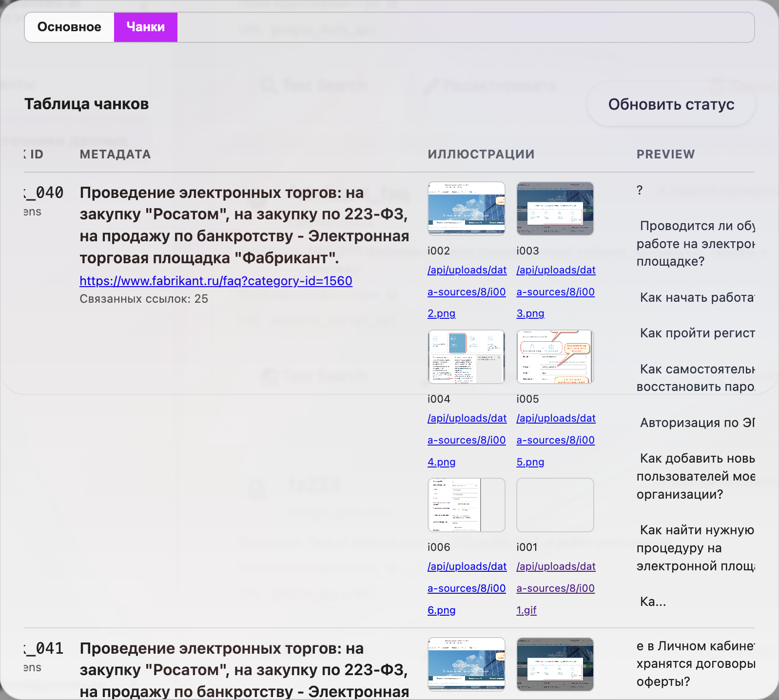The height and width of the screenshot is (700, 779).
Task: Open the fabrikant.ru faq category-id=1560 link
Action: click(x=216, y=281)
